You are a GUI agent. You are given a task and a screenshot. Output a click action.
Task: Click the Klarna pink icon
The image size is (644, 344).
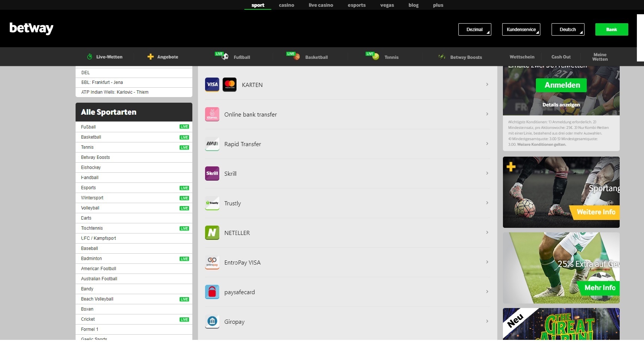point(212,114)
